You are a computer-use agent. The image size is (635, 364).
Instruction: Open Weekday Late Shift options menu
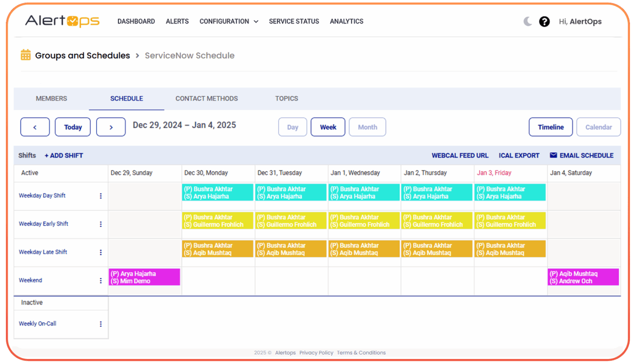101,252
